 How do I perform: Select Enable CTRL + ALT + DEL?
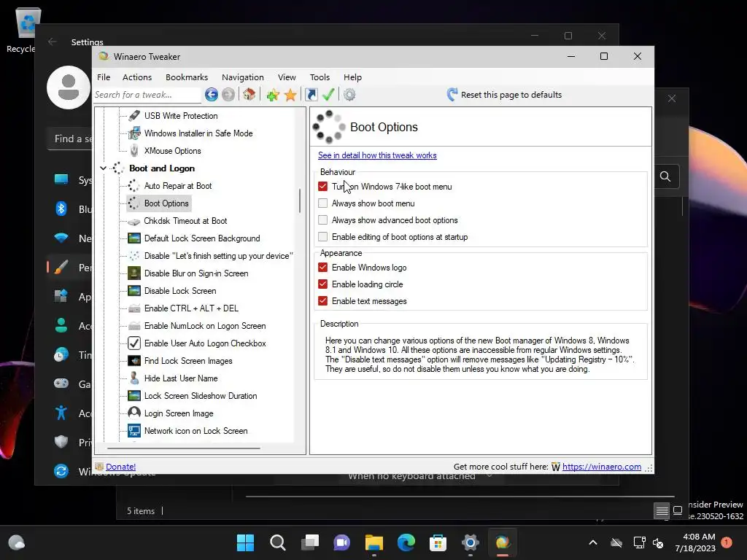coord(191,308)
